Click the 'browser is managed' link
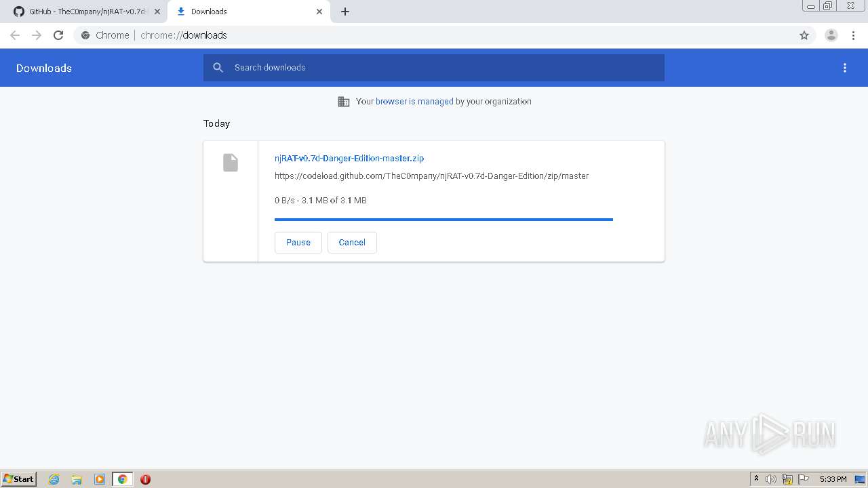Screen dimensions: 868x488 414,102
